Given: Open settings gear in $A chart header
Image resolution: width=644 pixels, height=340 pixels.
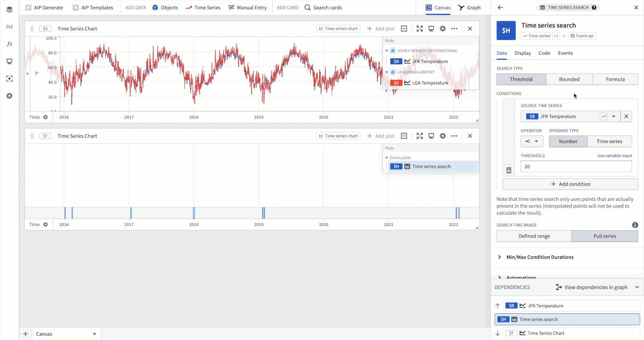Looking at the screenshot, I should coord(443,28).
